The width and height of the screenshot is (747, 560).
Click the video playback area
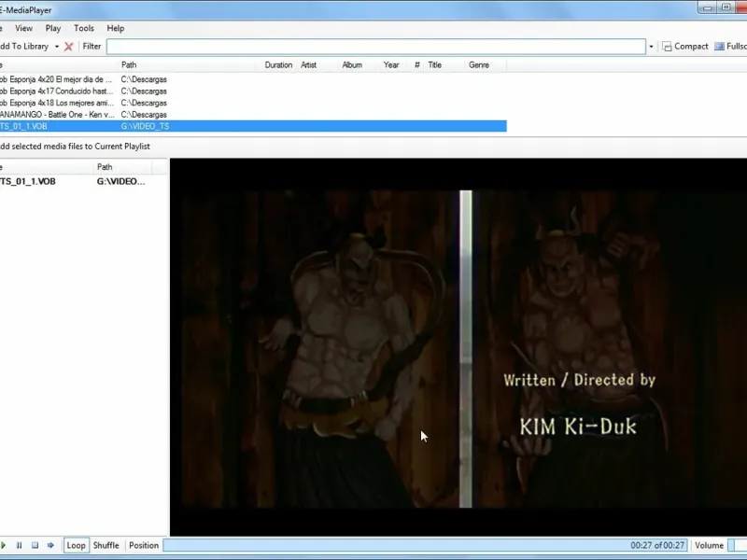tap(458, 347)
